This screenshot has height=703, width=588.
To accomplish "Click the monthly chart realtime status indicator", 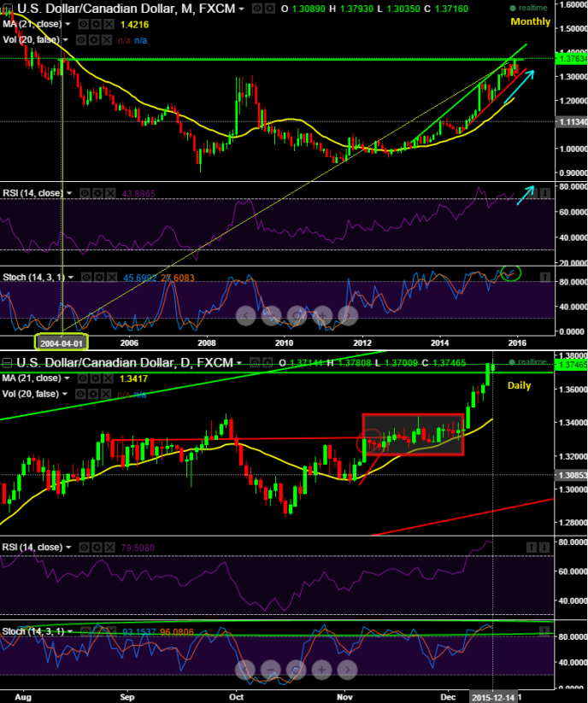I will click(528, 8).
